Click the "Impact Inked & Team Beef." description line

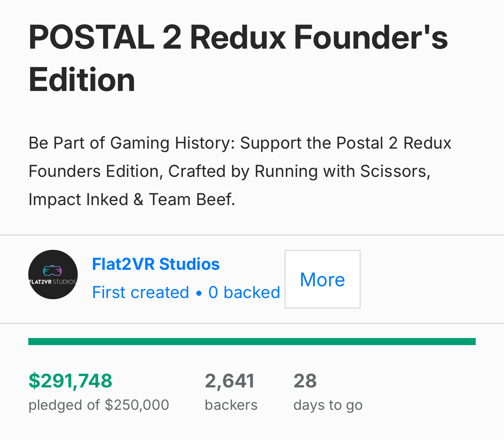[x=131, y=200]
